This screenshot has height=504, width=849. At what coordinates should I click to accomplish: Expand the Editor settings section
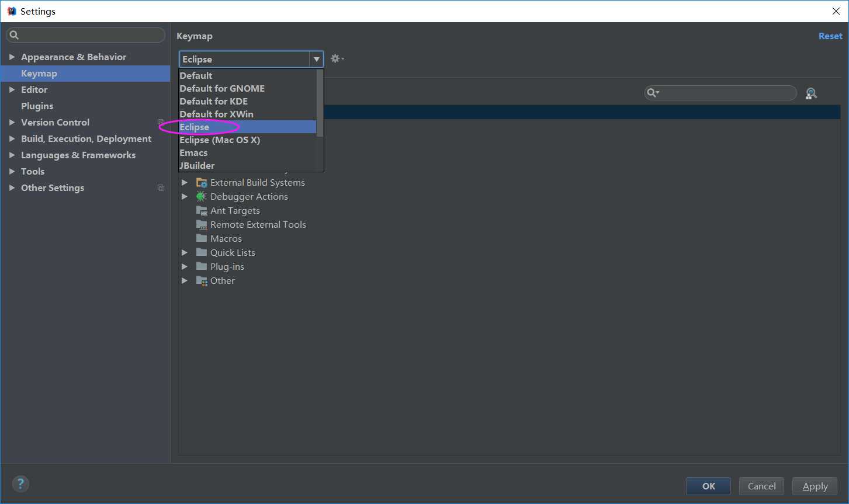(12, 90)
